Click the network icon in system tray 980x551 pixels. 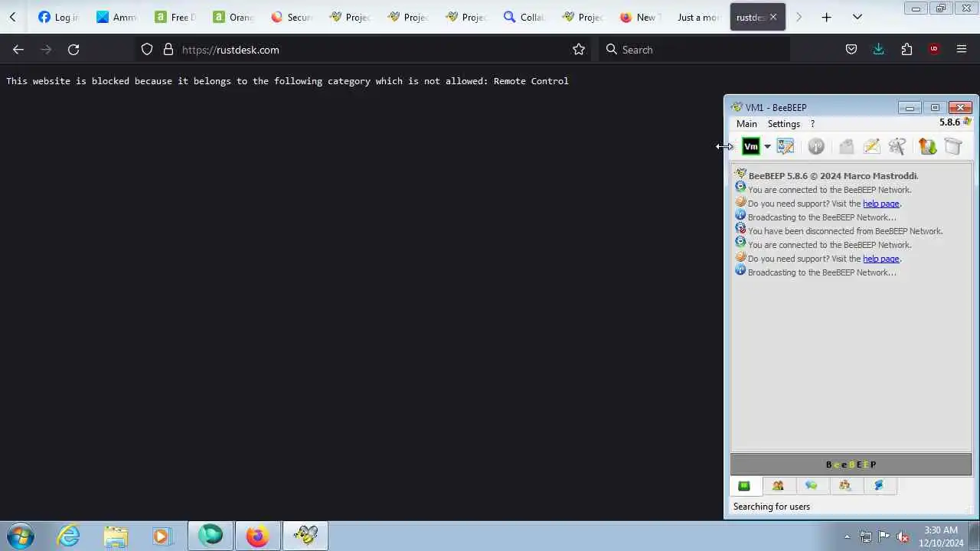(866, 536)
